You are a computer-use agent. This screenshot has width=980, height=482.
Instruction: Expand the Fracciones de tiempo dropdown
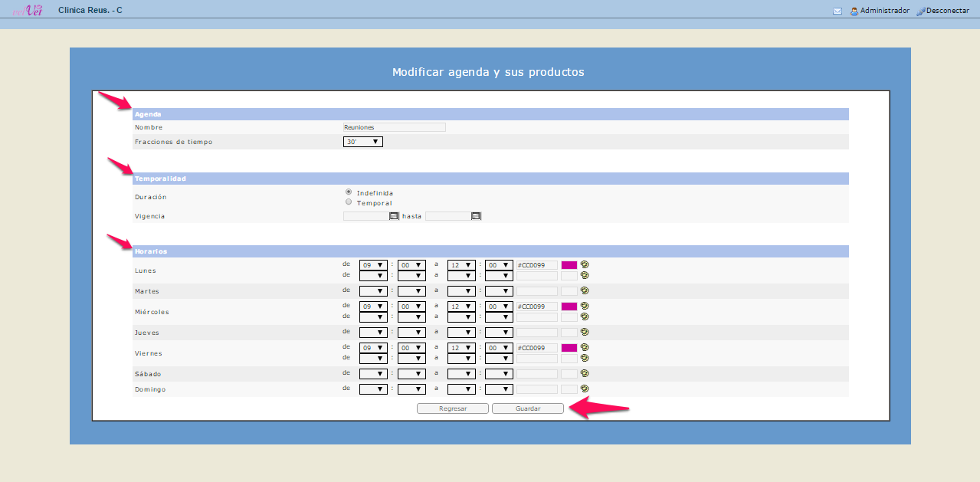[x=362, y=142]
